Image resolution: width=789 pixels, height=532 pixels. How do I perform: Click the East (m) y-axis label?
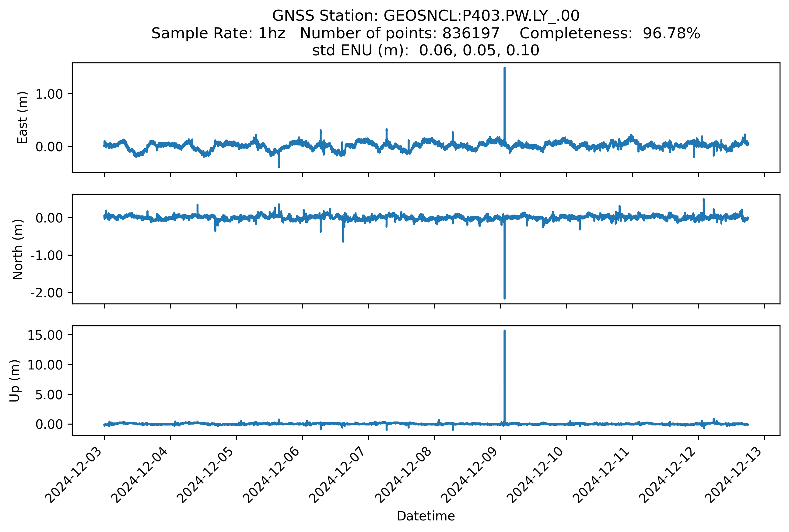pyautogui.click(x=23, y=118)
